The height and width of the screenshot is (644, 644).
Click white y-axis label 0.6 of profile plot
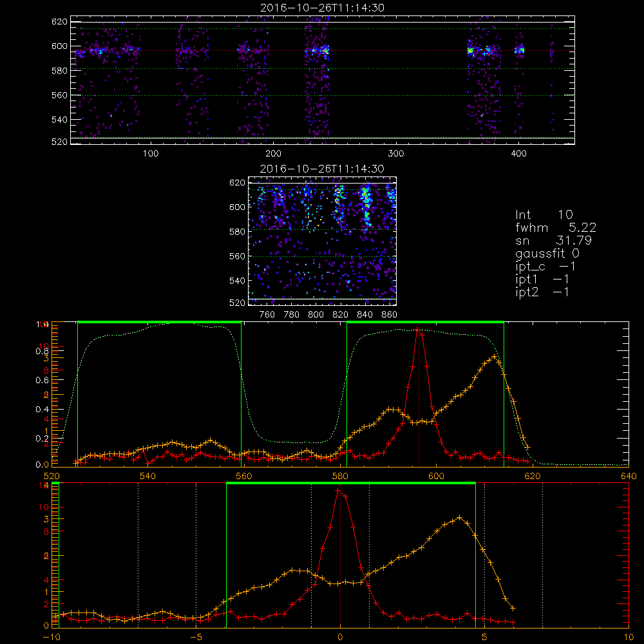tap(42, 381)
